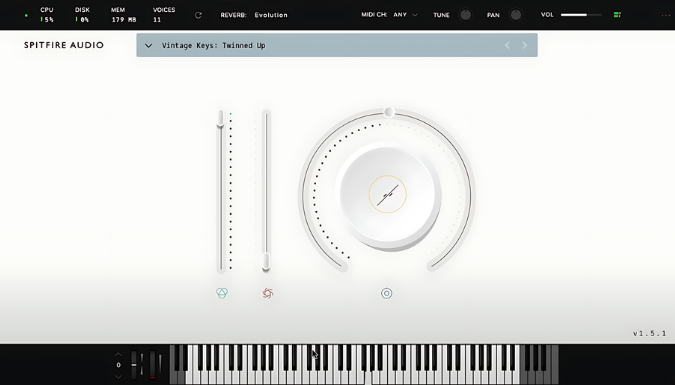
Task: Click the green preset settings icon beside volume
Action: point(617,15)
